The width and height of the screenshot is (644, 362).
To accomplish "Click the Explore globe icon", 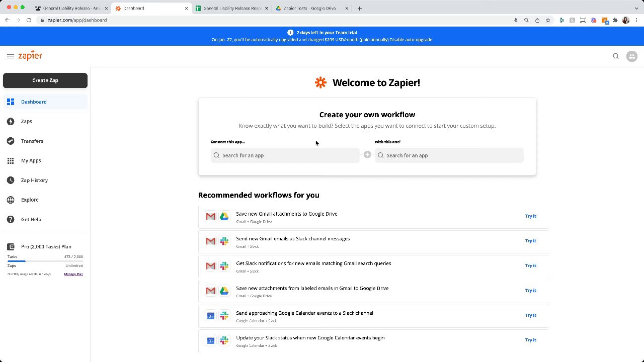I will click(x=11, y=200).
